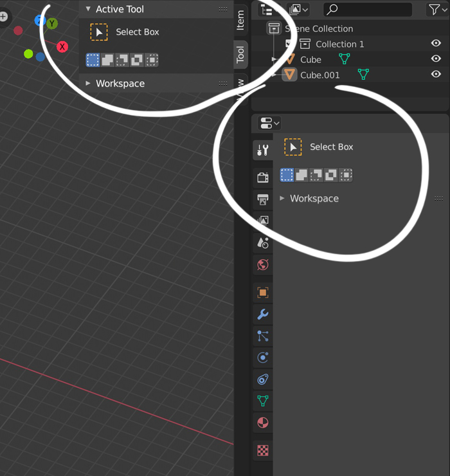450x476 pixels.
Task: Grab the sidebar Workspace panel drag handle
Action: coord(223,84)
